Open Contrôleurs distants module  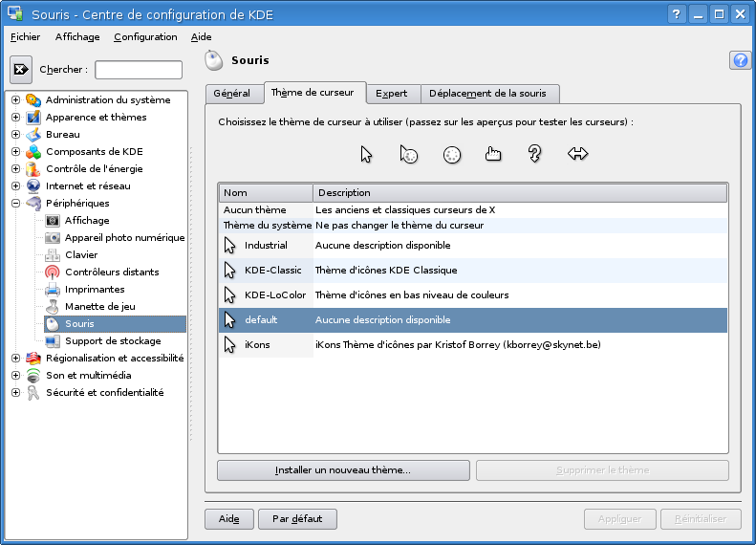click(x=111, y=272)
